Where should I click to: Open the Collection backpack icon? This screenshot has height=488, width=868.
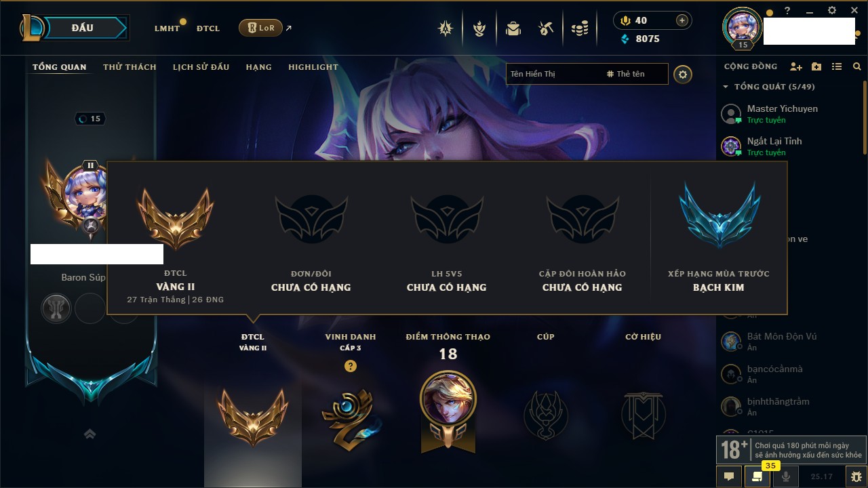pyautogui.click(x=513, y=28)
